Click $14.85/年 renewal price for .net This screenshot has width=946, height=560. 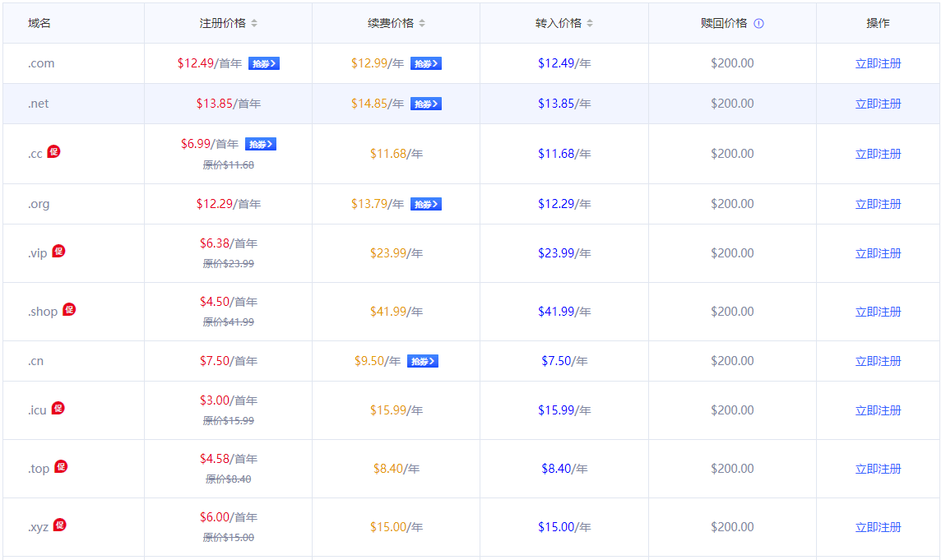click(378, 104)
